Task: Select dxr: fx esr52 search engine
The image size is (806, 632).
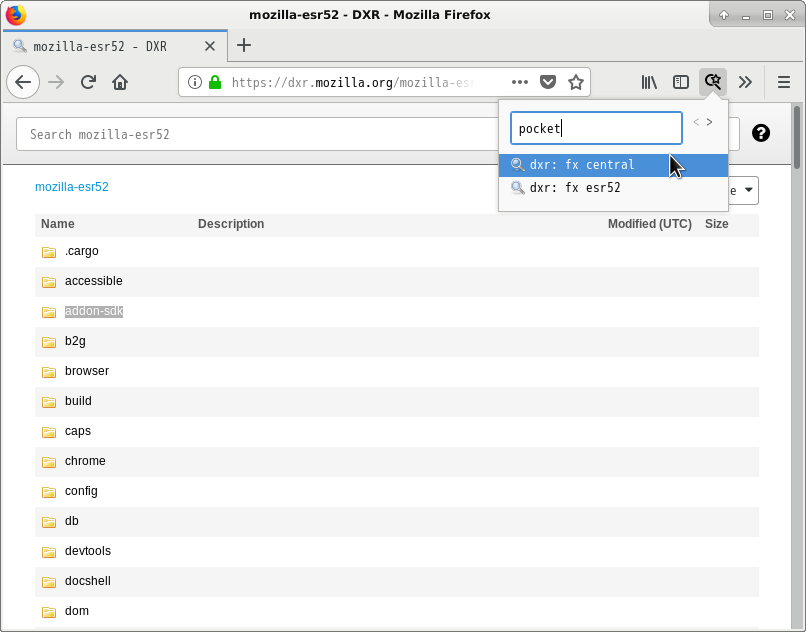Action: [613, 188]
